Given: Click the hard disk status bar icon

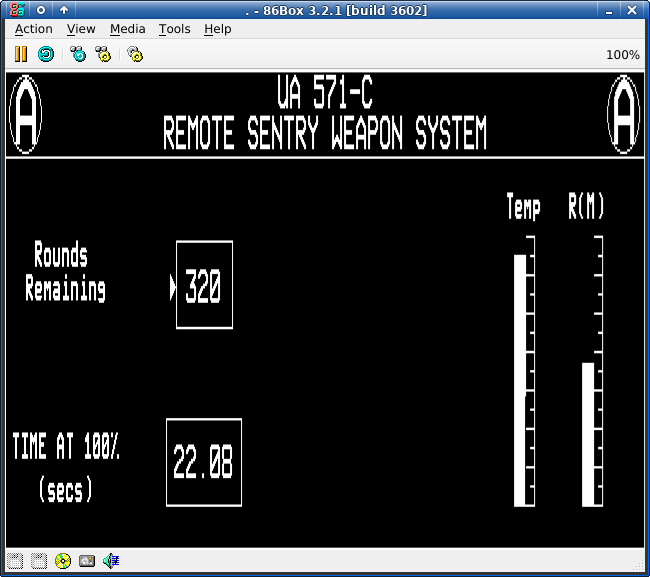Looking at the screenshot, I should pyautogui.click(x=87, y=561).
